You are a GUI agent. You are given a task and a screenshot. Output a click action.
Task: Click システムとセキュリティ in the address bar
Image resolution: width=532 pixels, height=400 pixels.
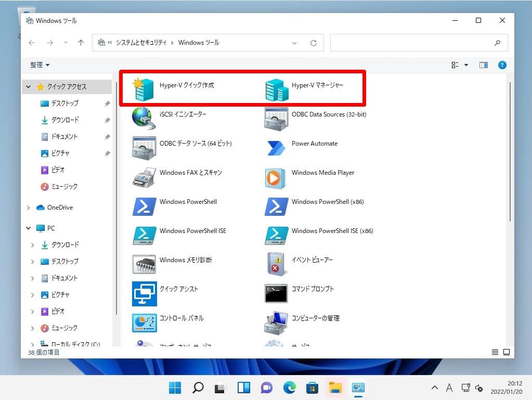141,43
